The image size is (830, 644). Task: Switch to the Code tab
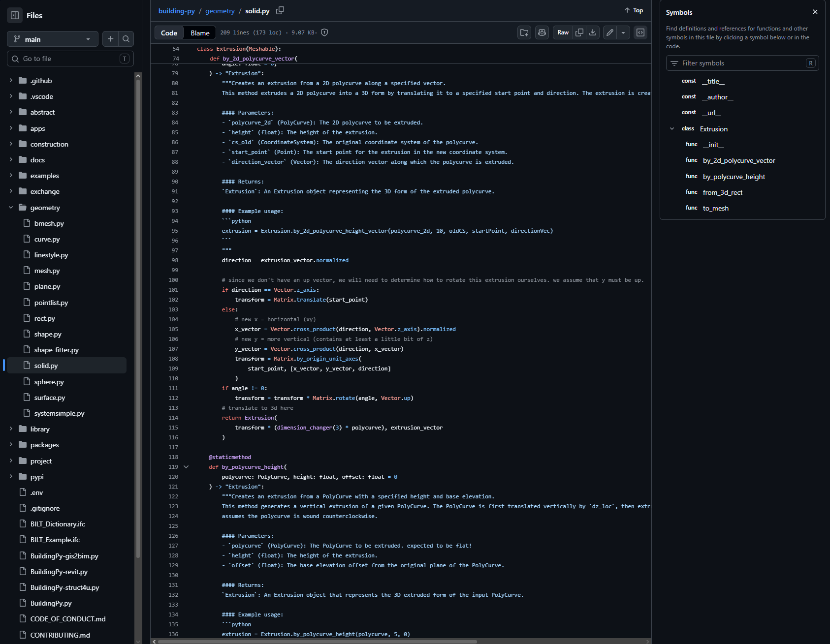(x=169, y=32)
